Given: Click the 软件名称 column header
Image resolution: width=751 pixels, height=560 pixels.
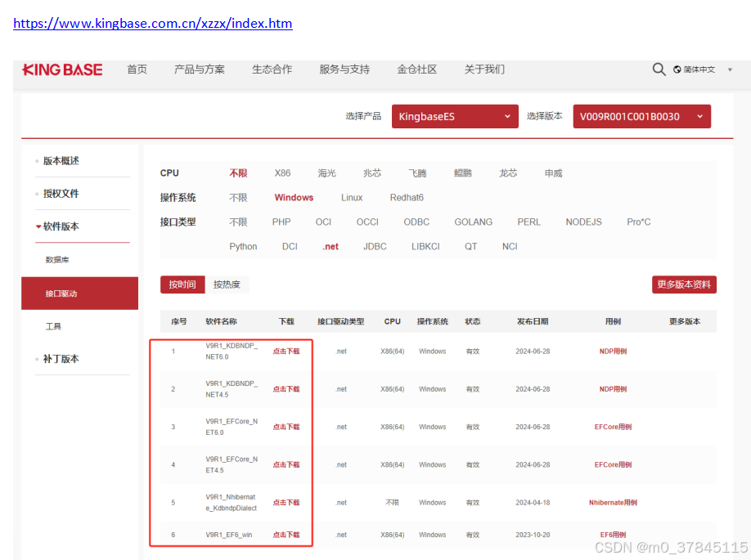Looking at the screenshot, I should tap(221, 321).
